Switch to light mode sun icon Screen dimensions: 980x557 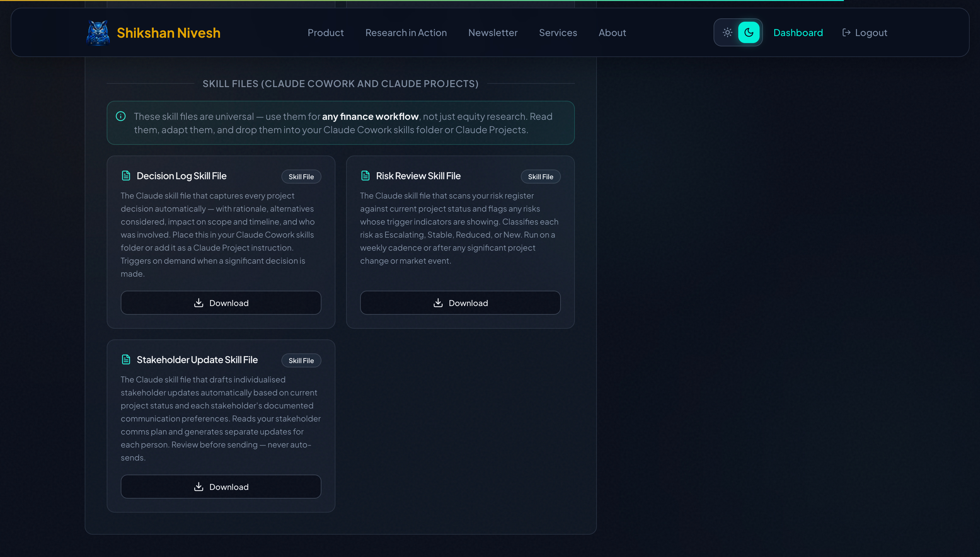(x=727, y=32)
